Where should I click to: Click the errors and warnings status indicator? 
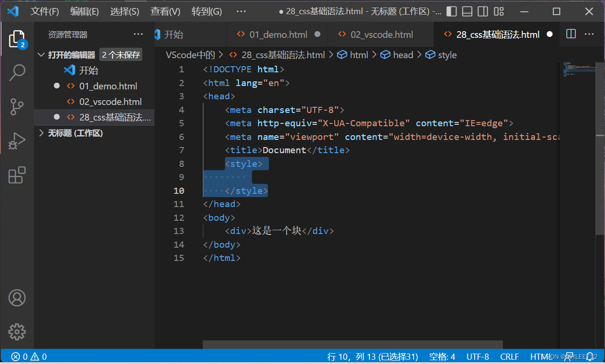[29, 357]
